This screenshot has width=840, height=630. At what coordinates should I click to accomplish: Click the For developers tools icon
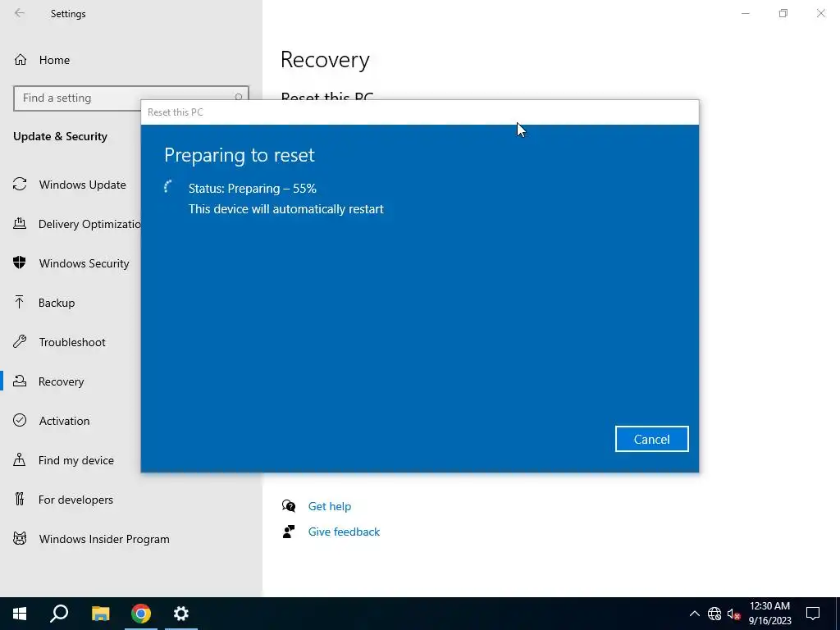20,499
